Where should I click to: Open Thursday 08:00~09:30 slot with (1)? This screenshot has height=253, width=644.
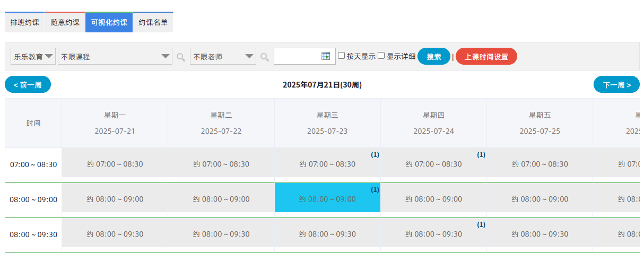(434, 233)
